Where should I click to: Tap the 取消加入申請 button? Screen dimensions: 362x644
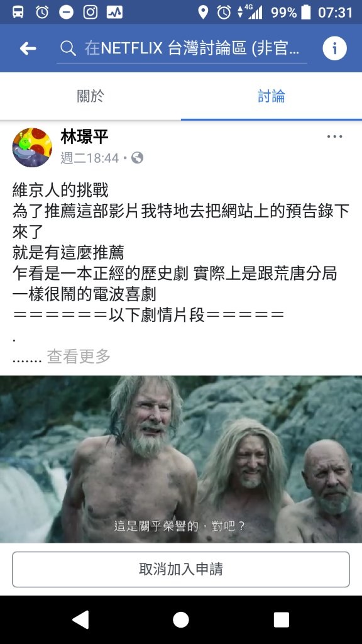coord(181,569)
